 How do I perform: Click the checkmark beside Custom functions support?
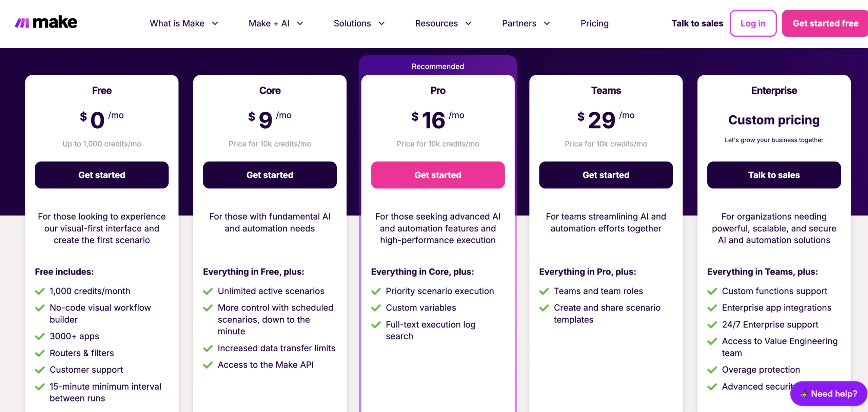coord(712,291)
